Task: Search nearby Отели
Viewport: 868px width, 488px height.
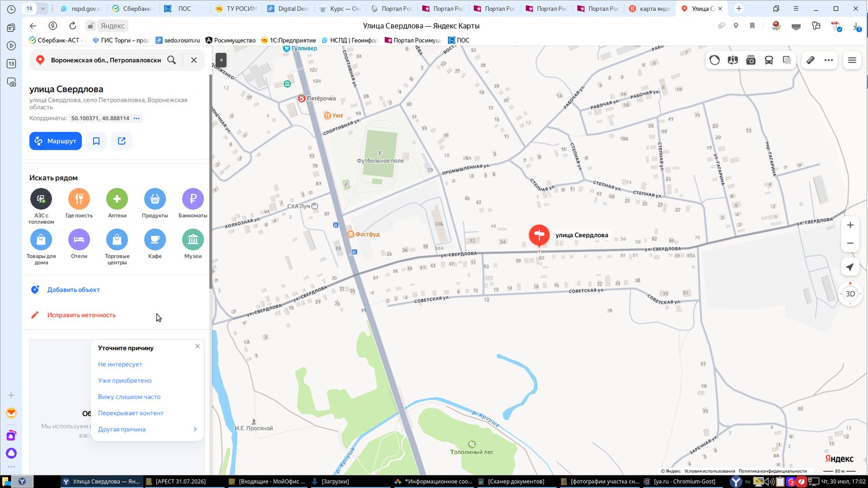Action: 79,244
